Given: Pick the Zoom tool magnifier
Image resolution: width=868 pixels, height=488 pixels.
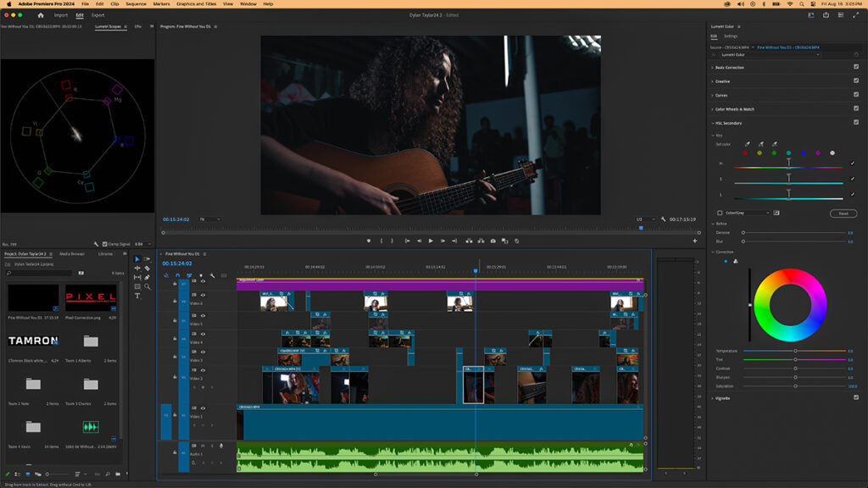Looking at the screenshot, I should pos(147,286).
